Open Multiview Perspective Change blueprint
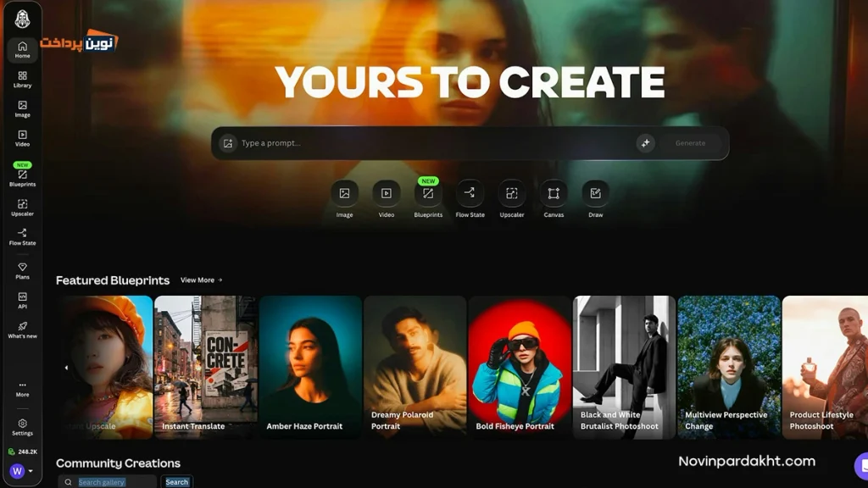This screenshot has height=488, width=868. (729, 368)
